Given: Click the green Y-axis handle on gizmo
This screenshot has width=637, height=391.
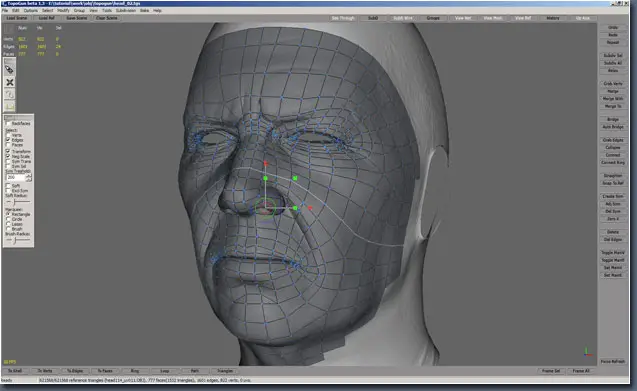Looking at the screenshot, I should pyautogui.click(x=265, y=178).
